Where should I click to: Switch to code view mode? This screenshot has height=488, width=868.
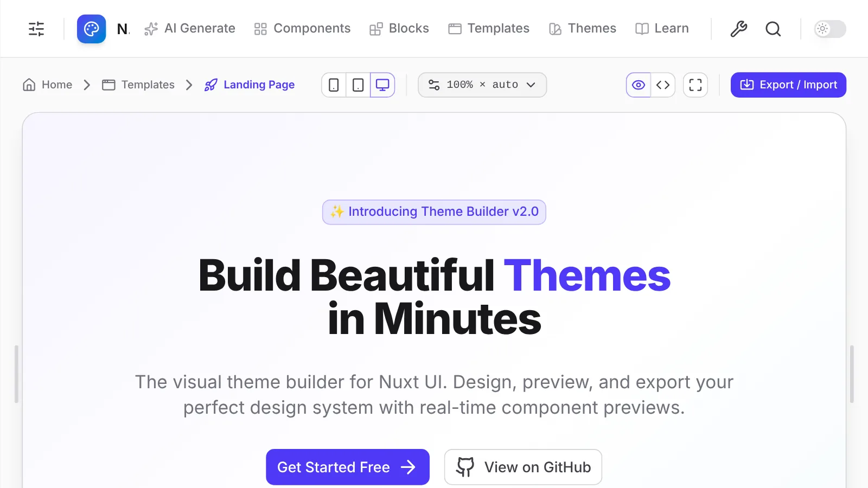pyautogui.click(x=663, y=85)
